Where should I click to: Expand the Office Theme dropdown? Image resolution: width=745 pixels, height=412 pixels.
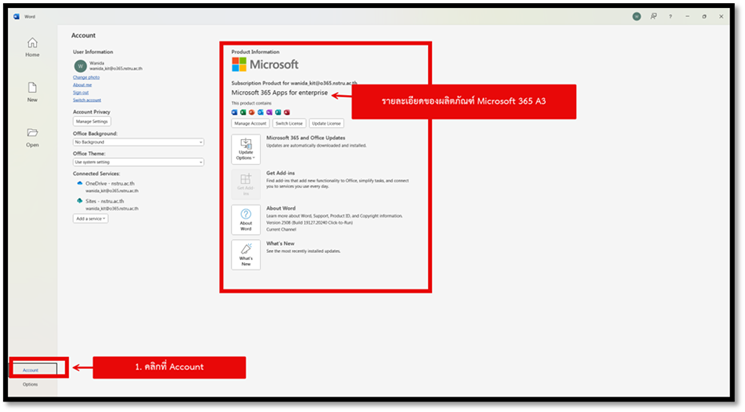[138, 162]
